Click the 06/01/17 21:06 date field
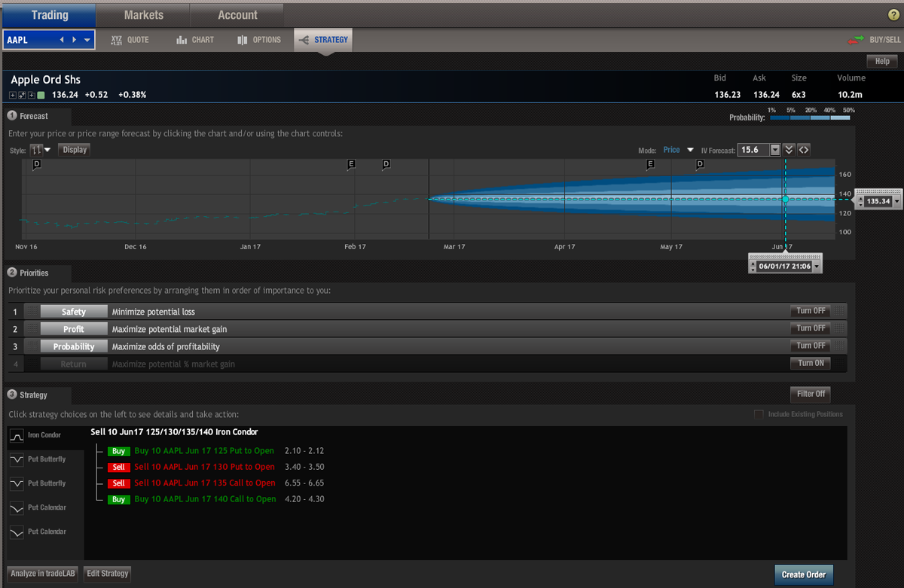 click(x=784, y=266)
